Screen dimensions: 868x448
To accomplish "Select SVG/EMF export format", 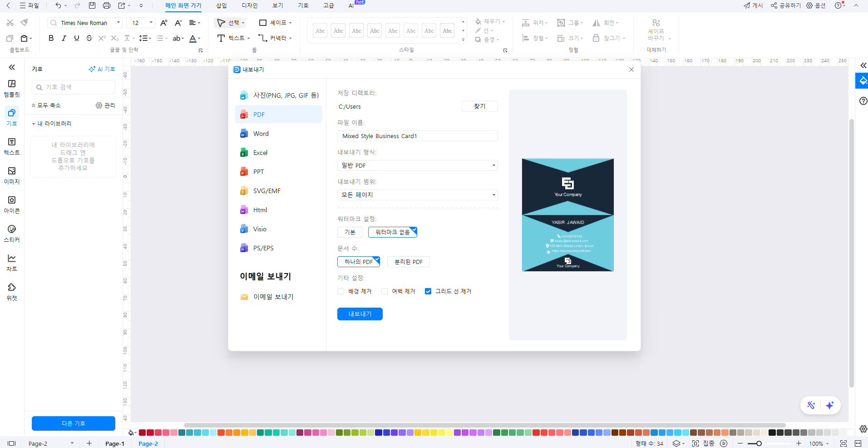I will [279, 191].
